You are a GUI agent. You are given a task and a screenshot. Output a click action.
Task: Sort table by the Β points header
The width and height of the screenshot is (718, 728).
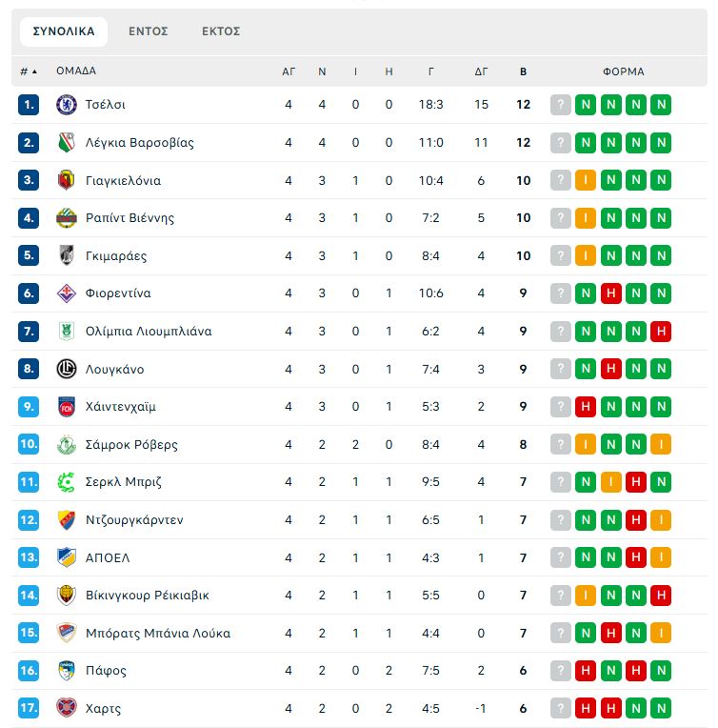523,71
